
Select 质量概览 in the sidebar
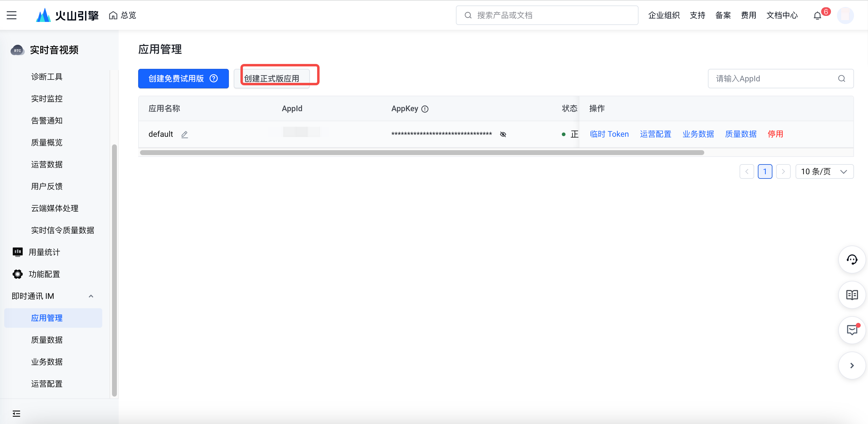pos(47,142)
